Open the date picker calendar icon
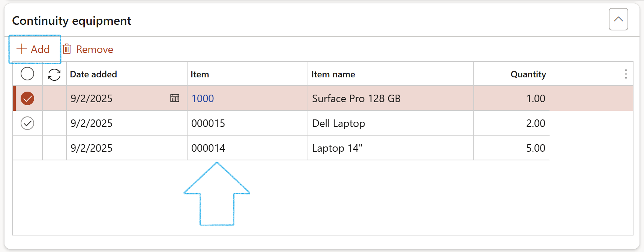The width and height of the screenshot is (644, 252). click(x=175, y=98)
